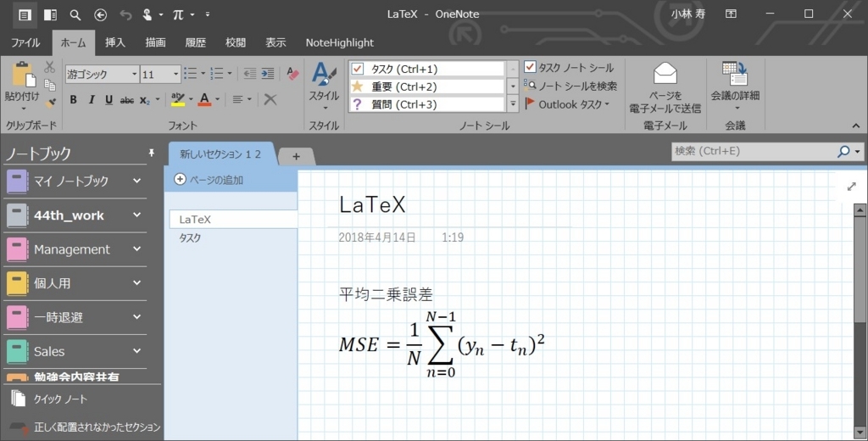
Task: Toggle the Task Note Tag checkbox
Action: pos(530,67)
